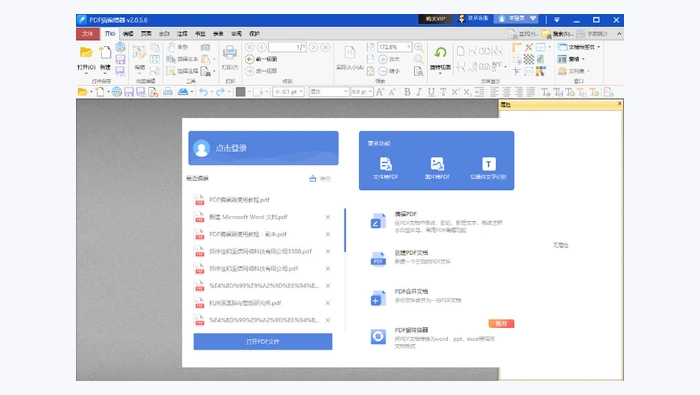The height and width of the screenshot is (395, 700).
Task: Click the Edit PDF feature icon
Action: pos(378,221)
